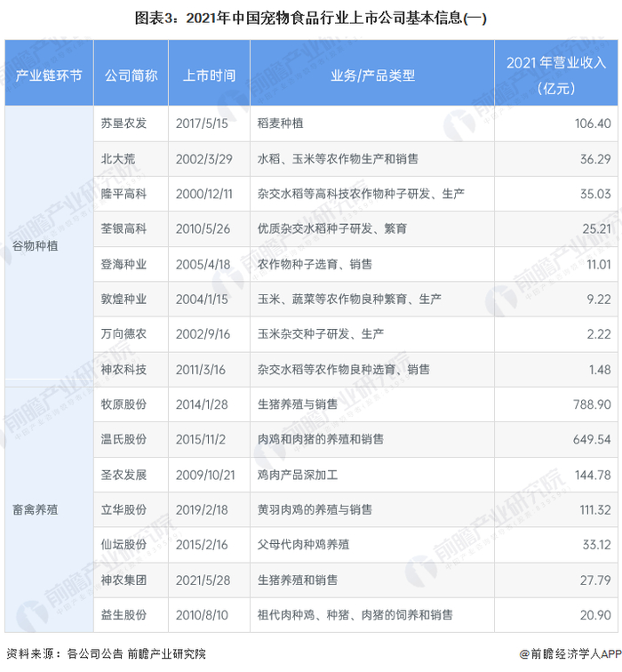Click revenue value 111.32
This screenshot has height=672, width=622.
595,509
